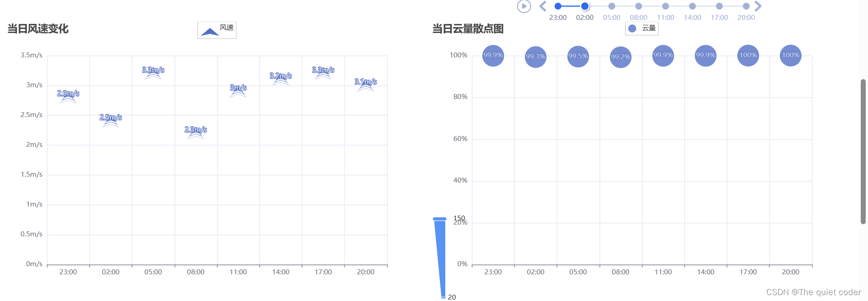
Task: Click the 2.3m/s wind marker at 08:00
Action: point(196,134)
